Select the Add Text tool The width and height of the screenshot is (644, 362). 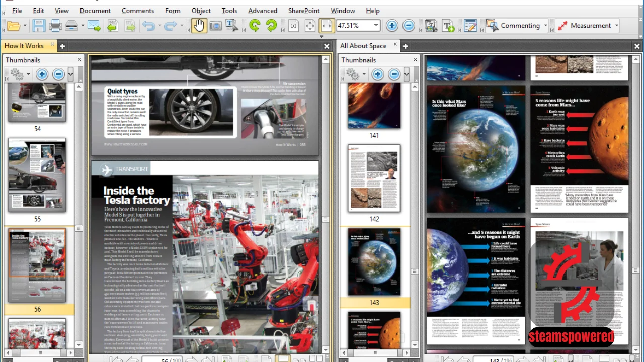click(x=448, y=26)
